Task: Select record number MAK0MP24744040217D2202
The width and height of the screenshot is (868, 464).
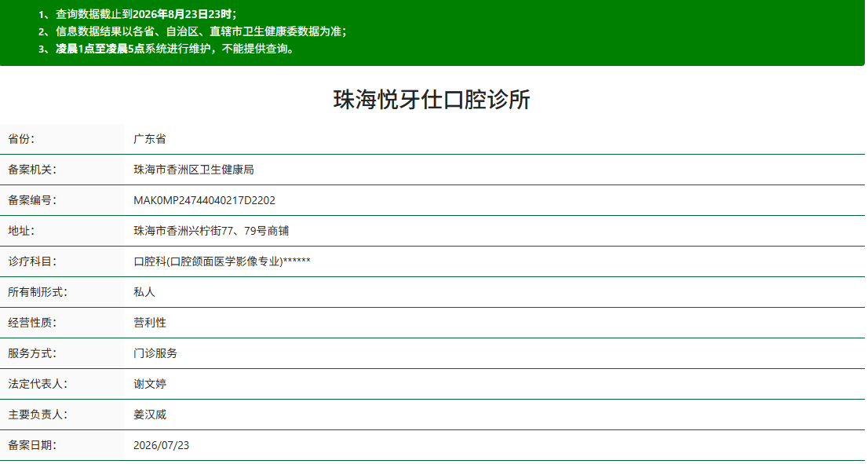Action: click(x=204, y=200)
